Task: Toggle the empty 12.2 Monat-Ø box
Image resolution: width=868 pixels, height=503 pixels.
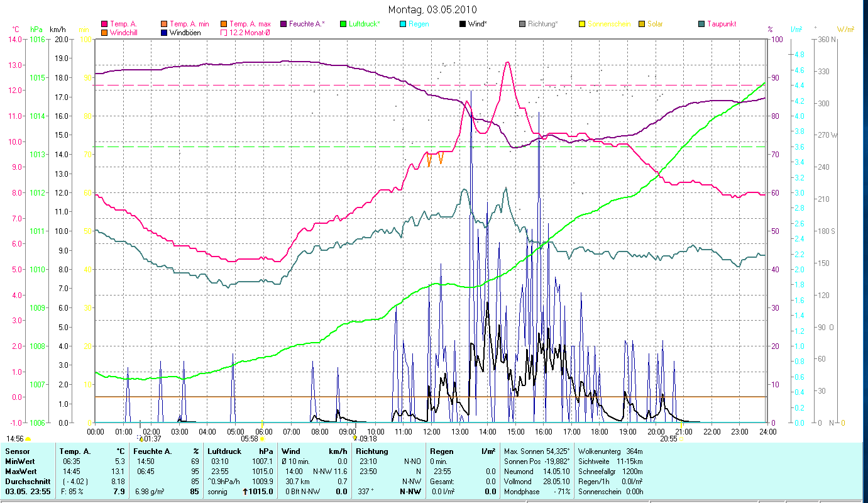Action: tap(223, 32)
